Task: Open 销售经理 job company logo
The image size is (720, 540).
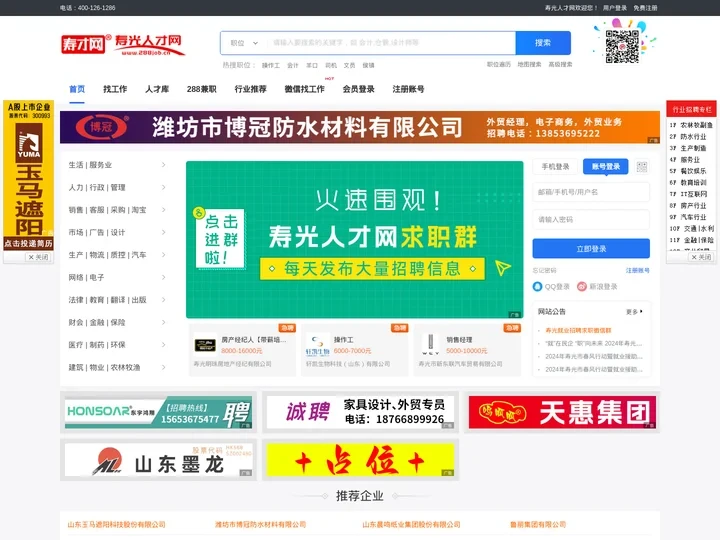Action: pyautogui.click(x=430, y=345)
